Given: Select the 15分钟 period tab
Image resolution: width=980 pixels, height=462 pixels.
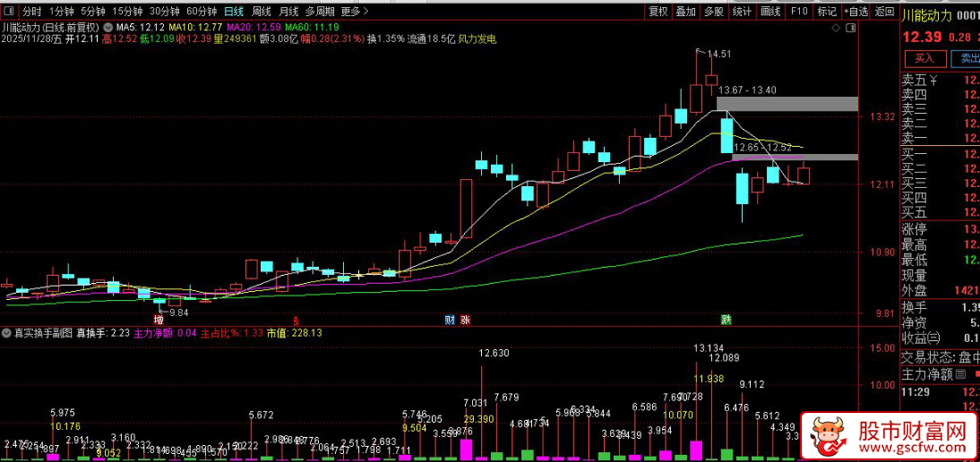Looking at the screenshot, I should (127, 12).
